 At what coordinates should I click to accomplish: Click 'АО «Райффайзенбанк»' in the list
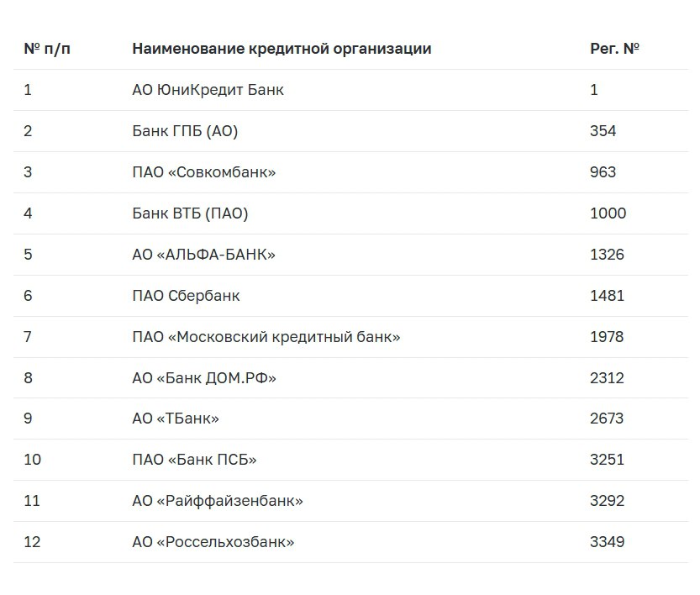click(217, 501)
